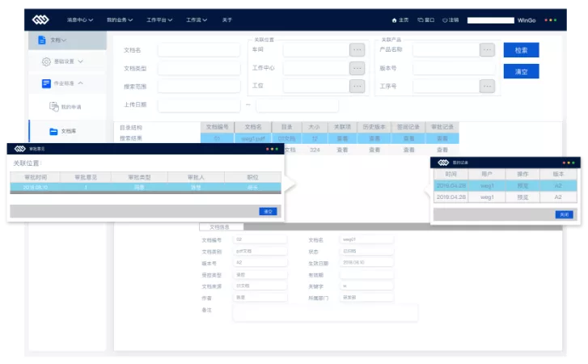This screenshot has width=588, height=364.
Task: Click the ellipsis button beside 车间
Action: click(x=357, y=49)
